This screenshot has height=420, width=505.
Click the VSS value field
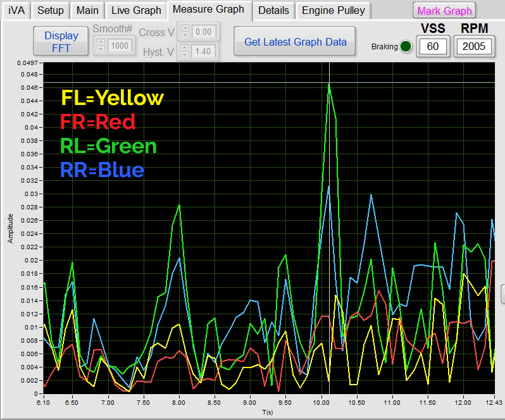click(x=432, y=46)
